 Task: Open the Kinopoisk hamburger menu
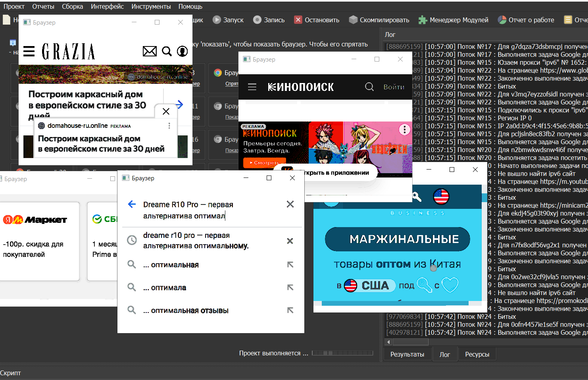252,87
